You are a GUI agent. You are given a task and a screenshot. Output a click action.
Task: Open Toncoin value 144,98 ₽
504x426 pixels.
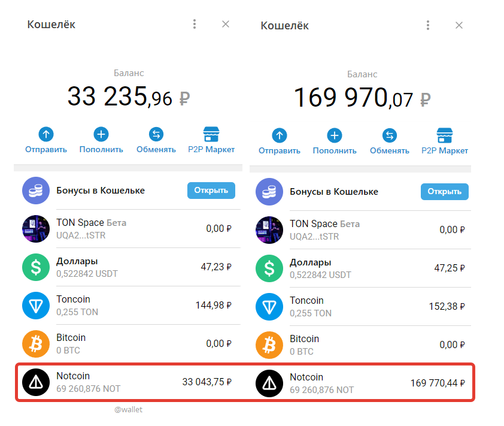214,305
